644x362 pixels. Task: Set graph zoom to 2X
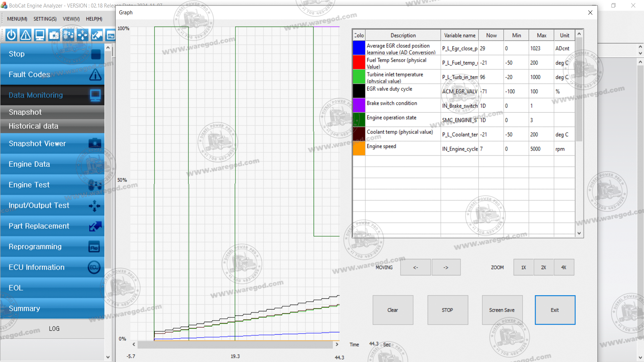pos(543,267)
